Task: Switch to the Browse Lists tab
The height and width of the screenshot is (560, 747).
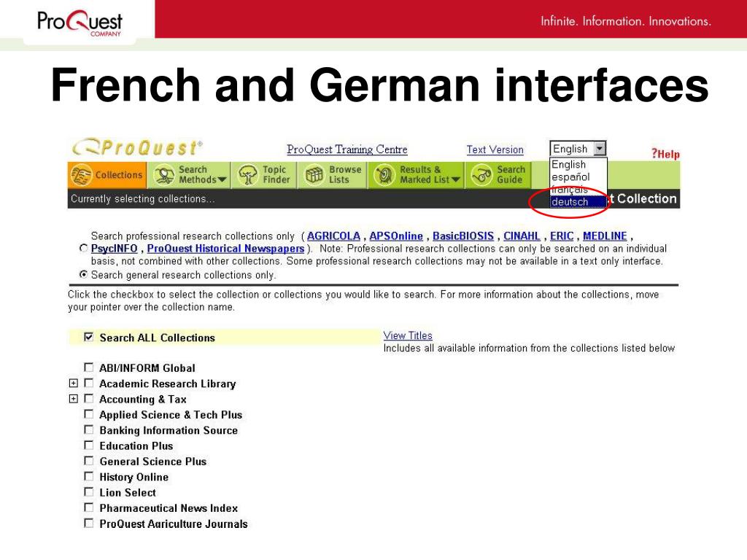Action: coord(333,175)
